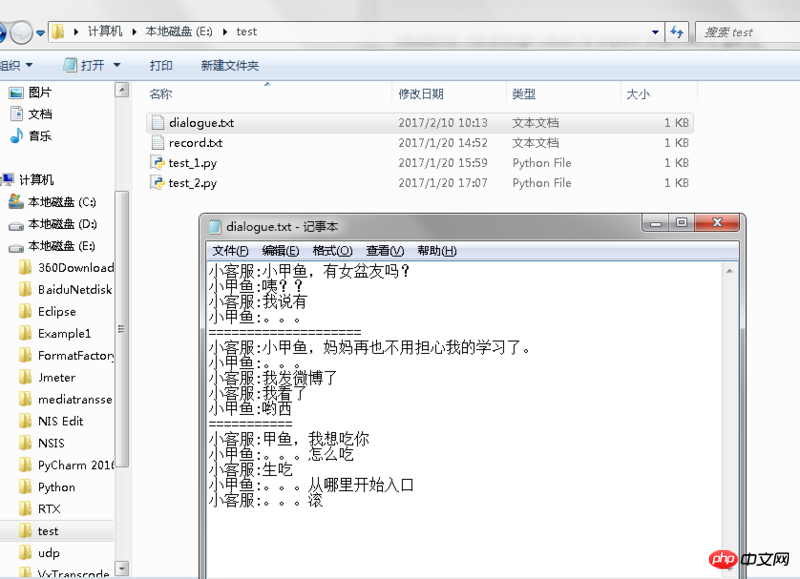Open the 文件(F) menu in Notepad
This screenshot has width=800, height=579.
[x=230, y=251]
